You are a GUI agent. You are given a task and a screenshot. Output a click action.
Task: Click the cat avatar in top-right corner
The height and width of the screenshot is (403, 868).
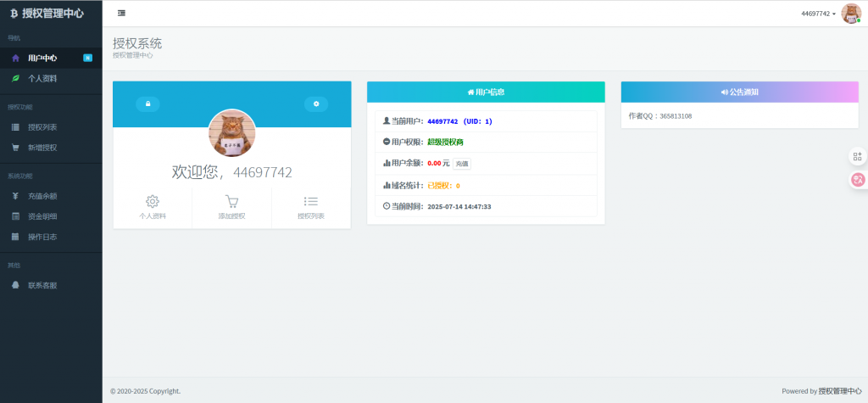pos(850,14)
